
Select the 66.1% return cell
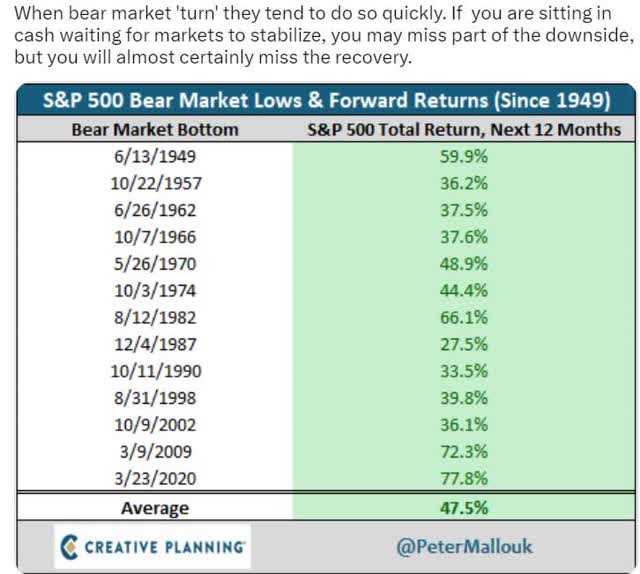pos(463,318)
